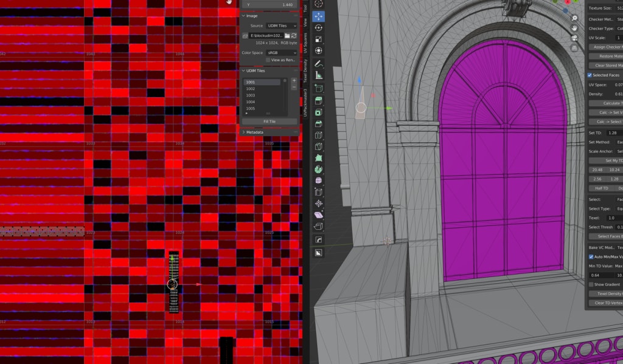
Task: Click the Texel value field showing 1.0
Action: [614, 218]
